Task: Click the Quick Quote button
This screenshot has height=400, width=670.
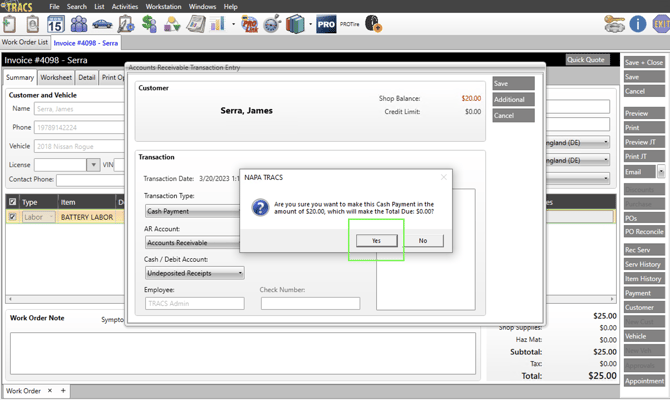Action: [x=587, y=59]
